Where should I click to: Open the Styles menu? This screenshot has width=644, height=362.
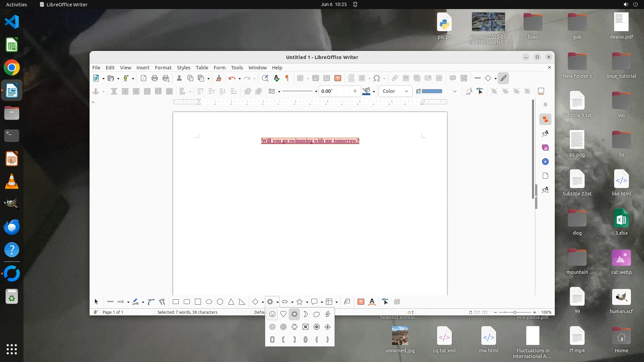183,68
